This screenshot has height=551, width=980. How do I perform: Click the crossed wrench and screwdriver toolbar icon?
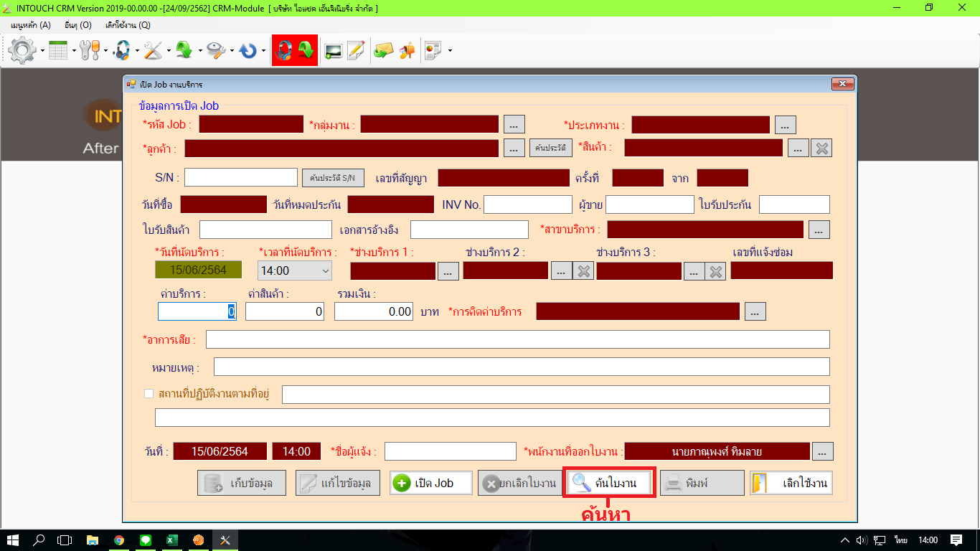153,51
